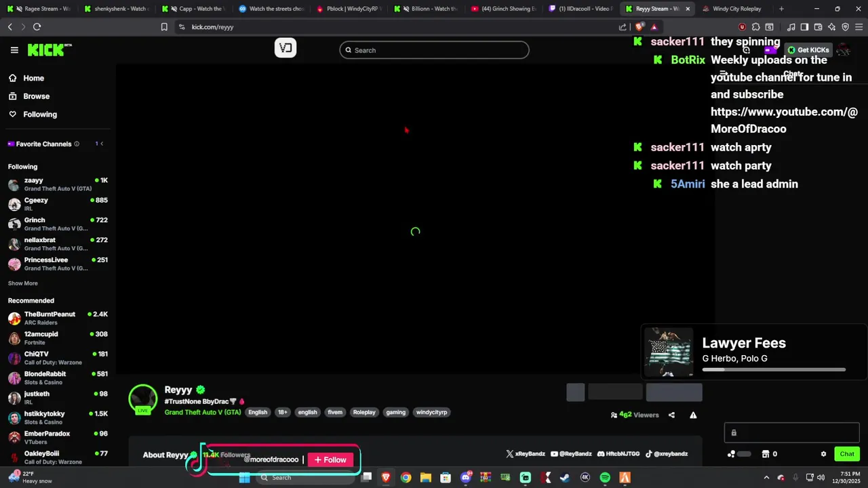Click the Roleplay tag
Image resolution: width=868 pixels, height=488 pixels.
(x=364, y=412)
